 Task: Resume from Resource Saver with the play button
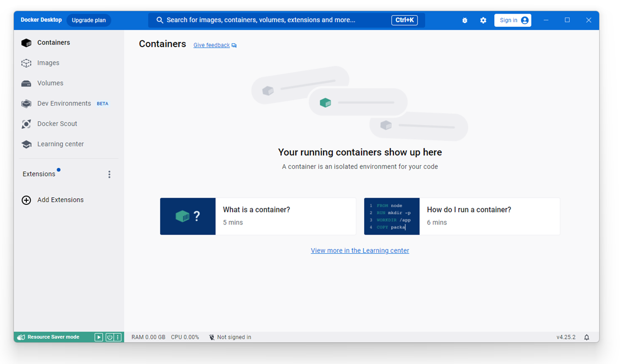click(x=99, y=337)
